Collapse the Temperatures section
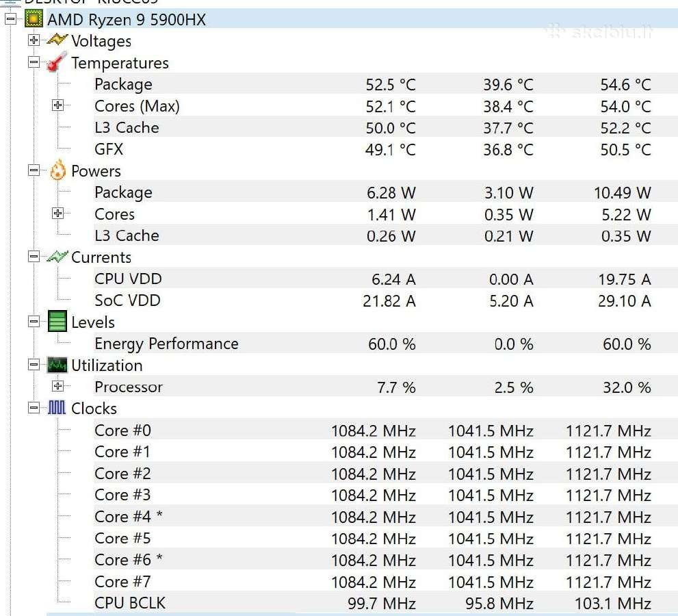The width and height of the screenshot is (678, 616). [x=34, y=62]
